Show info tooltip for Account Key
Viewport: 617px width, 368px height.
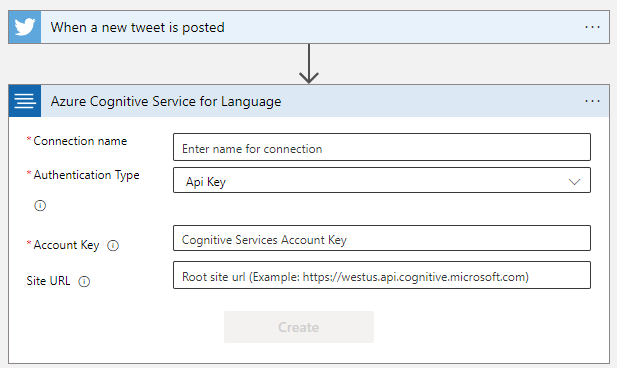pyautogui.click(x=113, y=246)
